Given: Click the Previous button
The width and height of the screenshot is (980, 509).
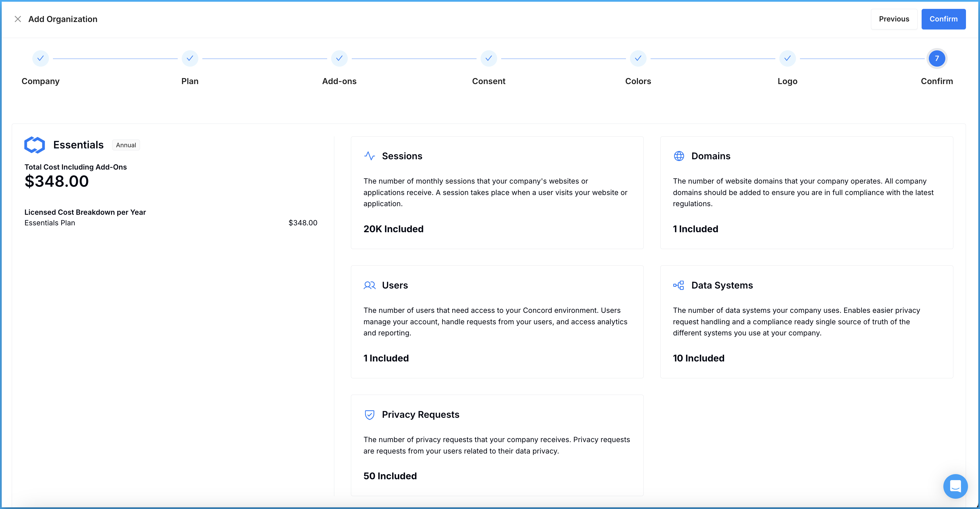Looking at the screenshot, I should (894, 19).
